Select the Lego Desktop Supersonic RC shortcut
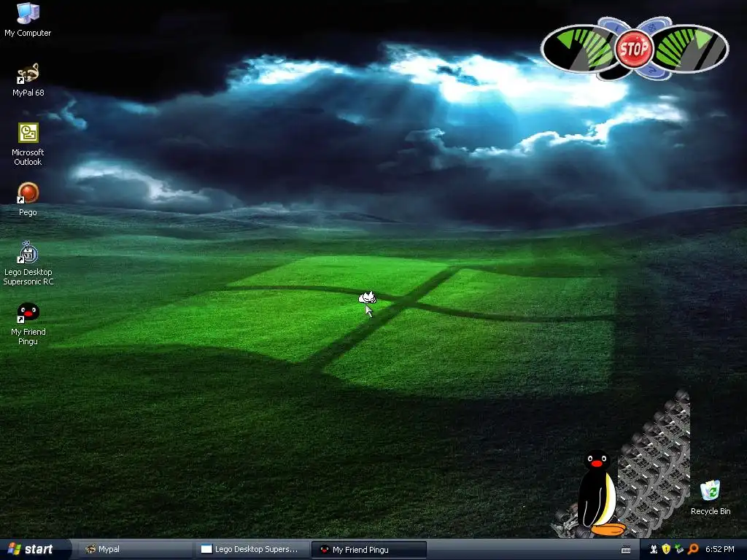 28,263
